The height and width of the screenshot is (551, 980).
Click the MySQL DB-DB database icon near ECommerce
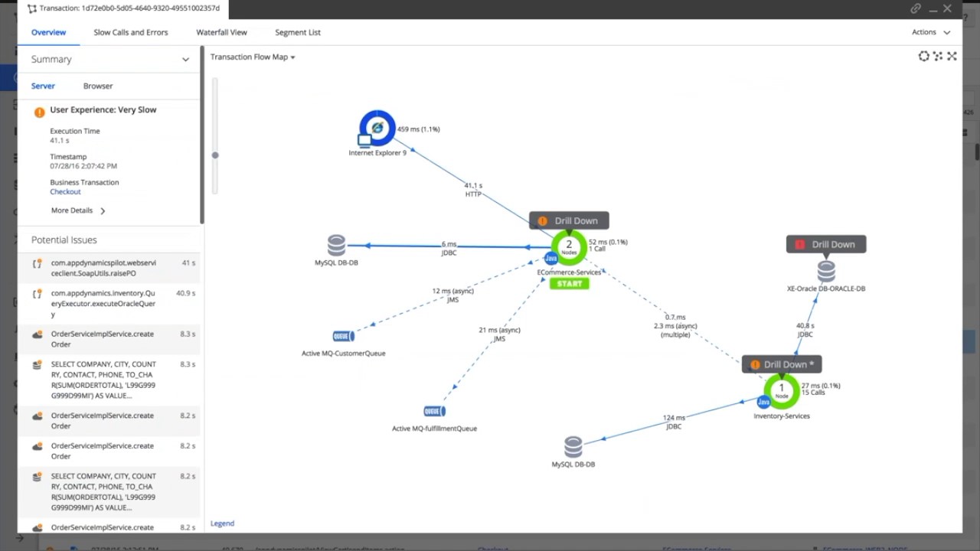(x=336, y=246)
